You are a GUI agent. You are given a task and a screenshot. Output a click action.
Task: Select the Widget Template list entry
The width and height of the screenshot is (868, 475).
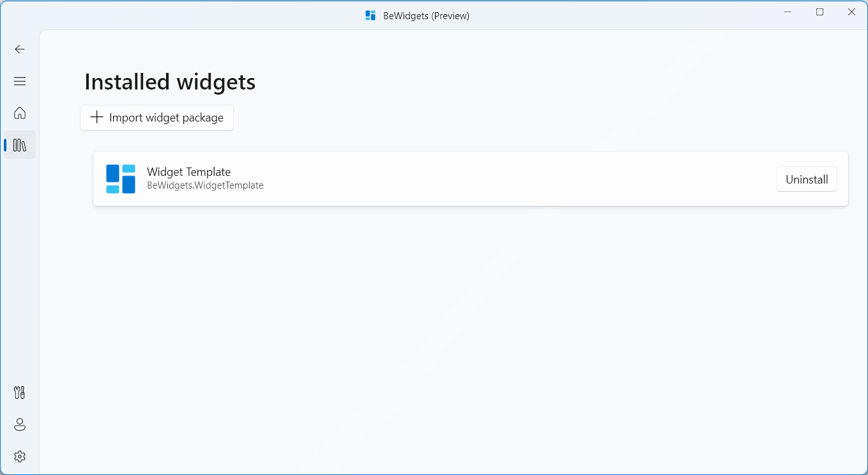click(447, 179)
